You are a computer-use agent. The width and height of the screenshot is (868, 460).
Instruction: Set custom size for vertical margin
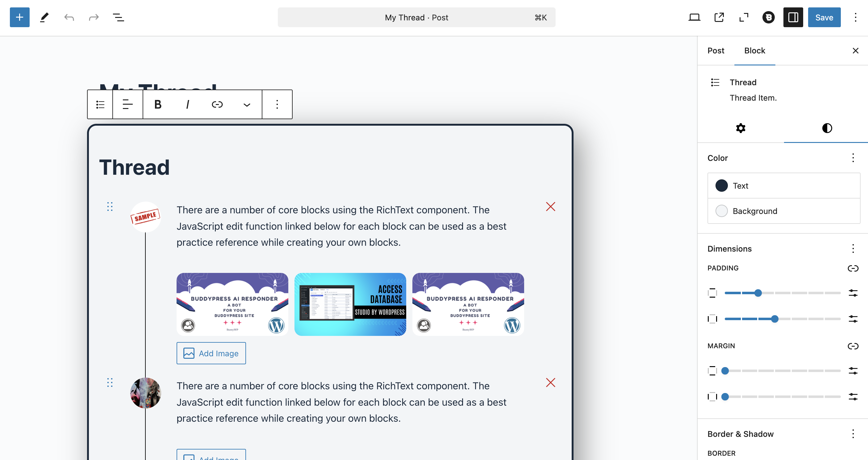[853, 371]
